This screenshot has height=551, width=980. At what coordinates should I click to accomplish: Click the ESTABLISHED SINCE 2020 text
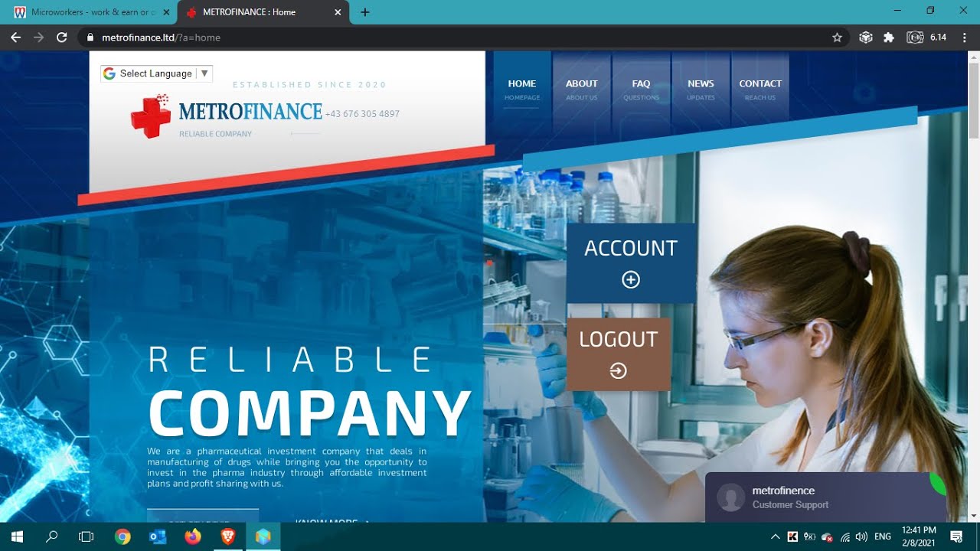[x=309, y=85]
